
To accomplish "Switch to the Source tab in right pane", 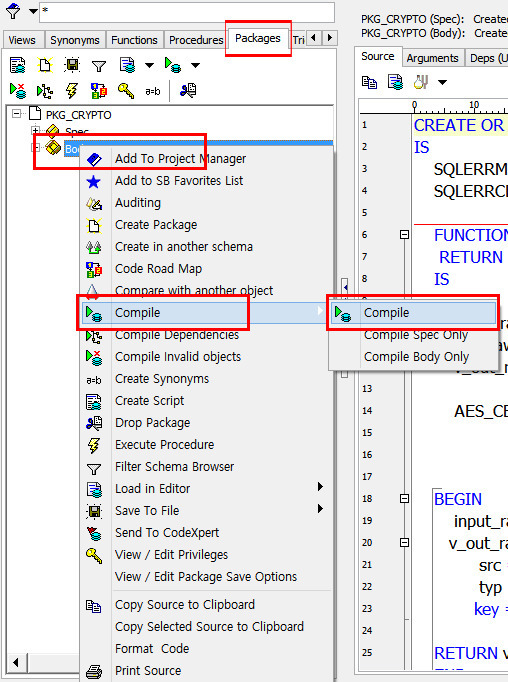I will pos(378,57).
